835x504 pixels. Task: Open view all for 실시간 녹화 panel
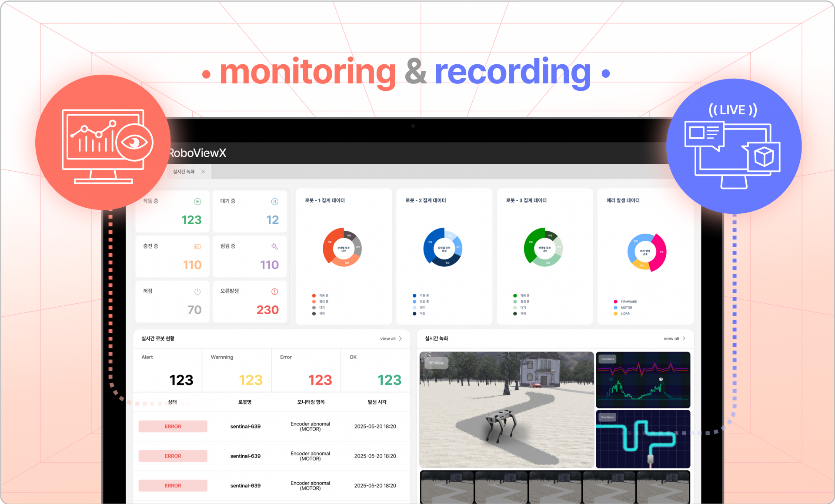671,339
